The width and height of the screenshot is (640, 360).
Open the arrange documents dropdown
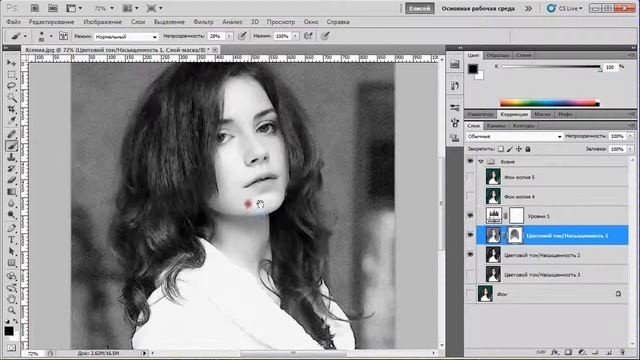click(x=131, y=8)
